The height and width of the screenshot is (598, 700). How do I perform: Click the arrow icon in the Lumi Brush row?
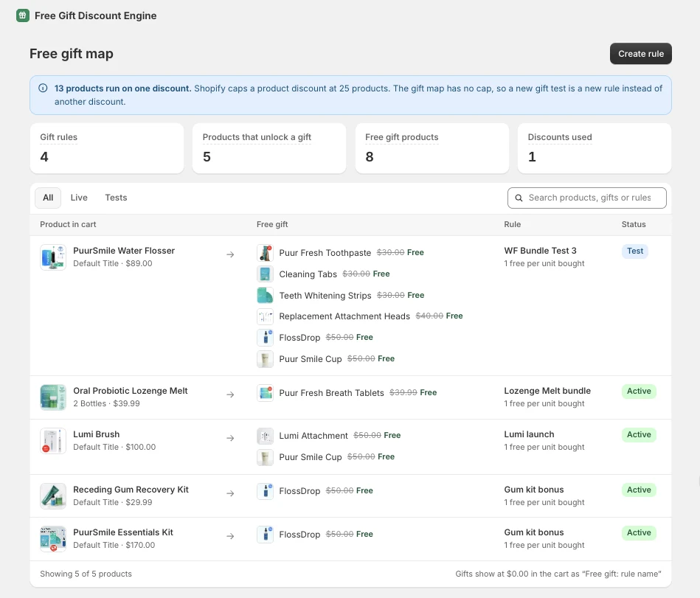pyautogui.click(x=230, y=438)
